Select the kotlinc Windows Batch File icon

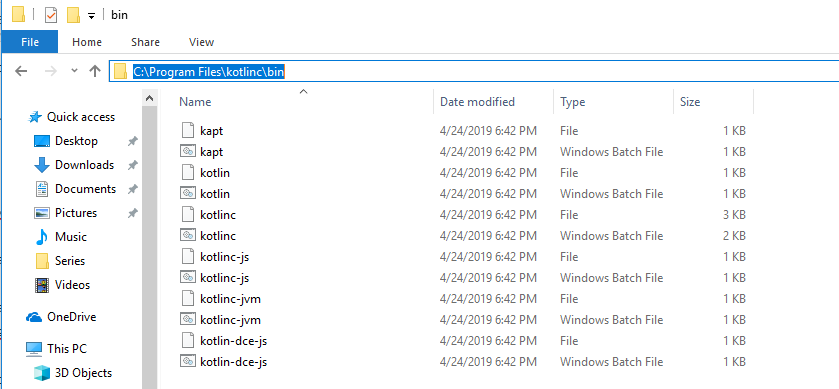pos(187,235)
